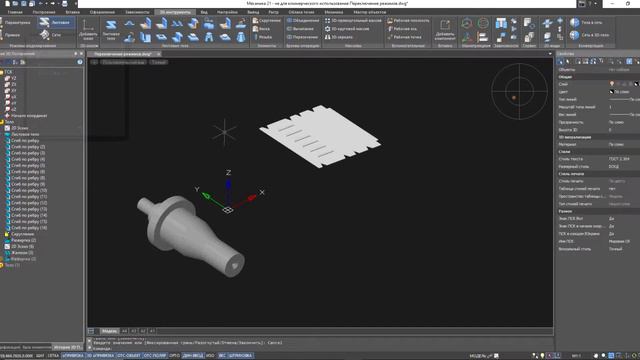
Task: Click the 3D прямоугольный массив icon
Action: [x=327, y=20]
